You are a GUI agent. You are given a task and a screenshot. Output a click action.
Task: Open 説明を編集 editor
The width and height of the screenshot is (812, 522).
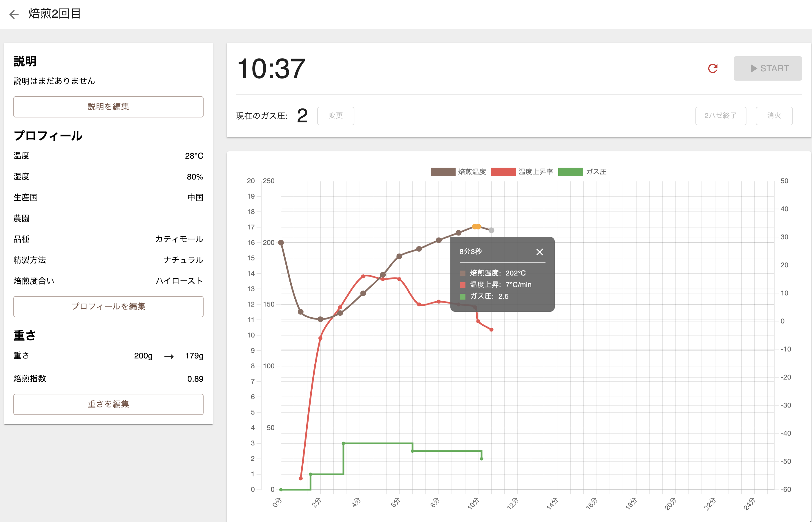point(108,107)
